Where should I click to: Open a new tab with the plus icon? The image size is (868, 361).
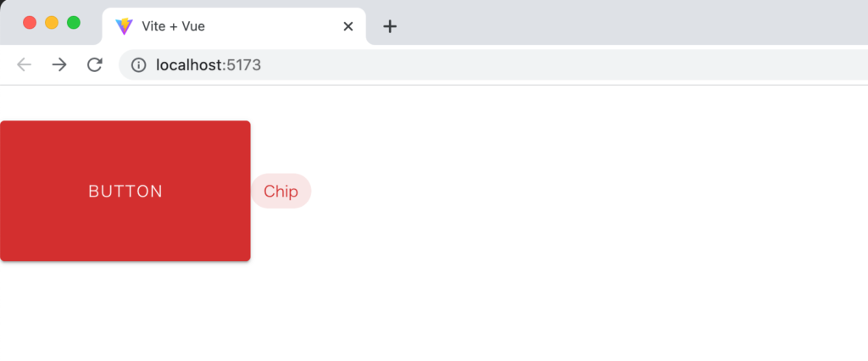pos(390,26)
